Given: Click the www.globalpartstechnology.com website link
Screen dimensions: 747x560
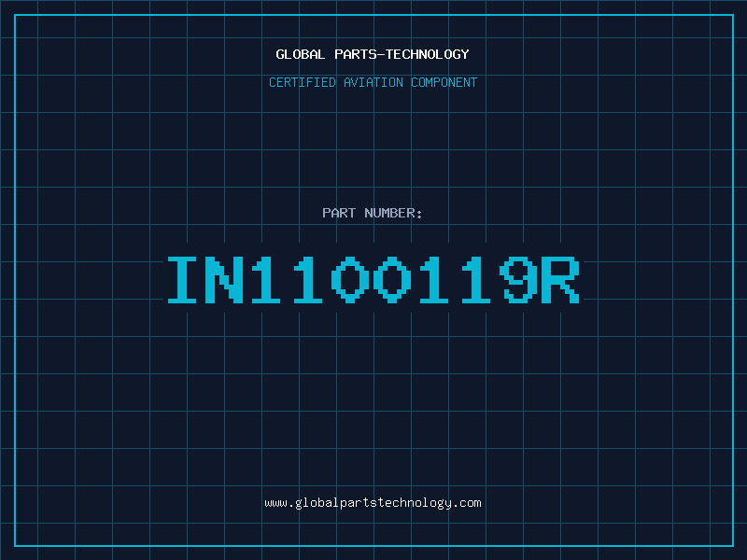Looking at the screenshot, I should click(x=373, y=503).
